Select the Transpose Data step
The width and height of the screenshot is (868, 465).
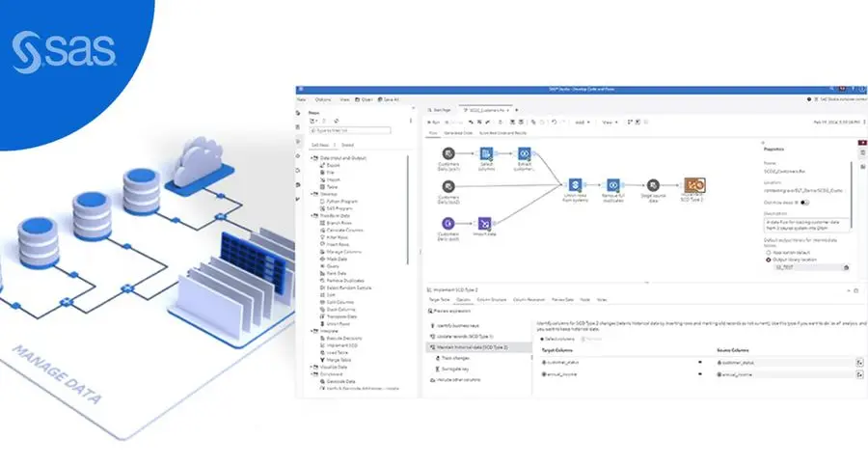[x=339, y=316]
